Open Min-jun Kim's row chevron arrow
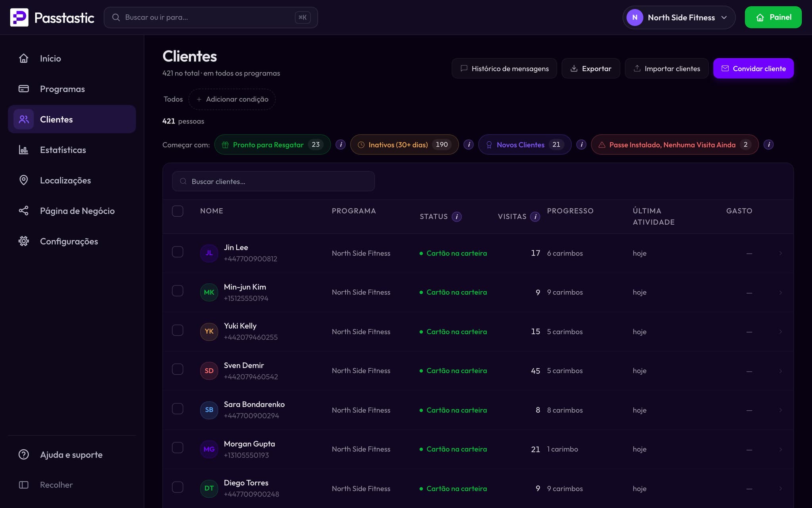Screen dimensions: 812x508 pos(780,292)
